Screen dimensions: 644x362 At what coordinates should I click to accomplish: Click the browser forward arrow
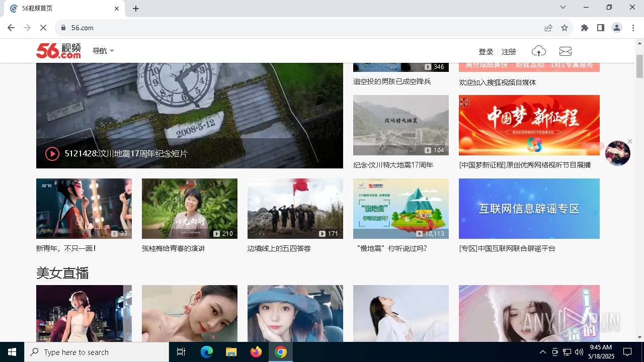(x=27, y=28)
